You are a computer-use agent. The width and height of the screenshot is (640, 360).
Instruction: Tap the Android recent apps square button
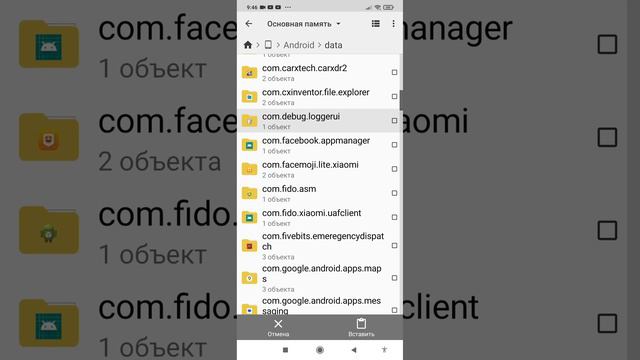click(285, 350)
